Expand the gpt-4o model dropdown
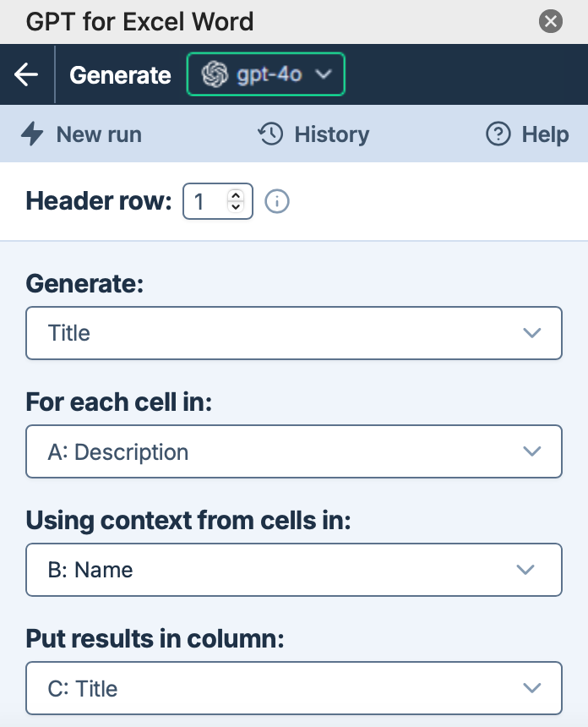This screenshot has height=727, width=588. 266,74
